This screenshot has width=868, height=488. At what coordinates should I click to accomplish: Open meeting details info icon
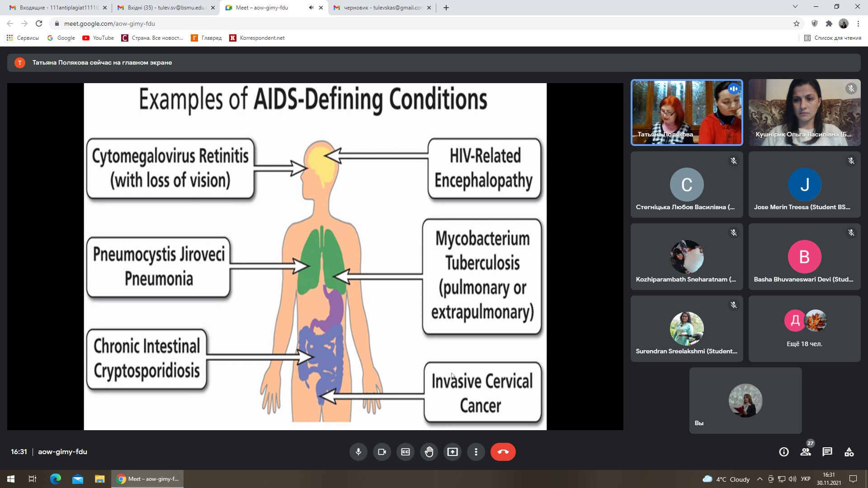click(784, 452)
